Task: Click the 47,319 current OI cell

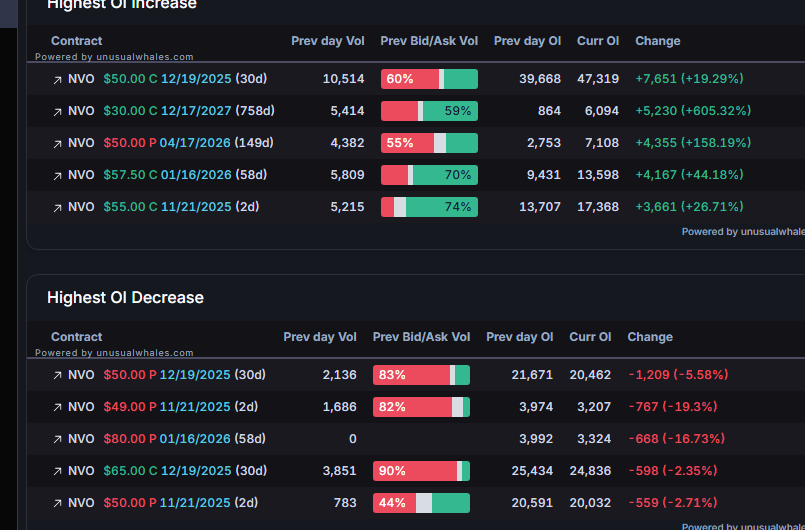Action: click(598, 79)
